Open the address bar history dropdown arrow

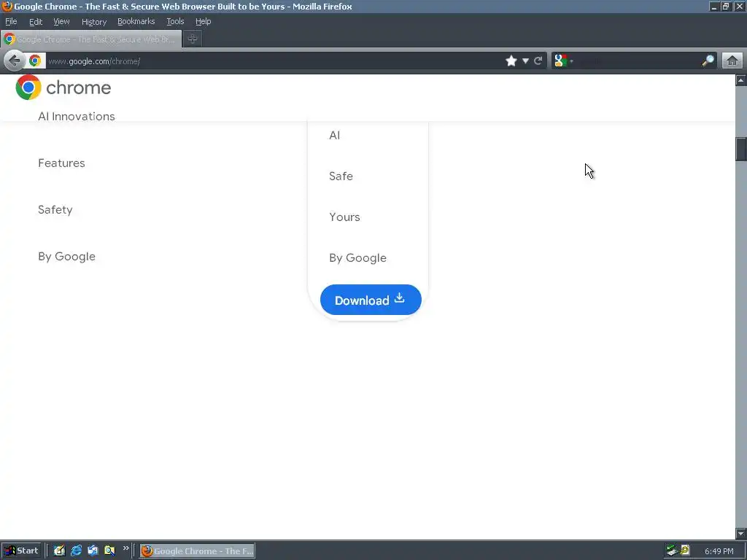[525, 61]
